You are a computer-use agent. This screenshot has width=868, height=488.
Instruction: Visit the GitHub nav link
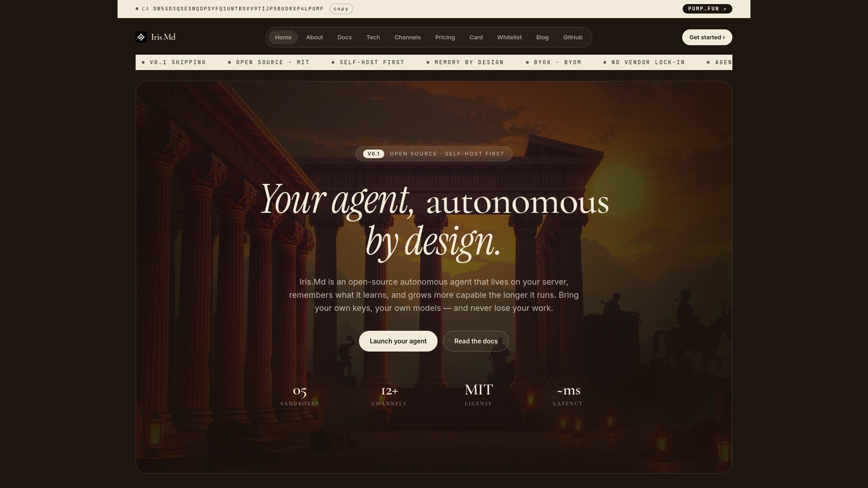click(572, 38)
